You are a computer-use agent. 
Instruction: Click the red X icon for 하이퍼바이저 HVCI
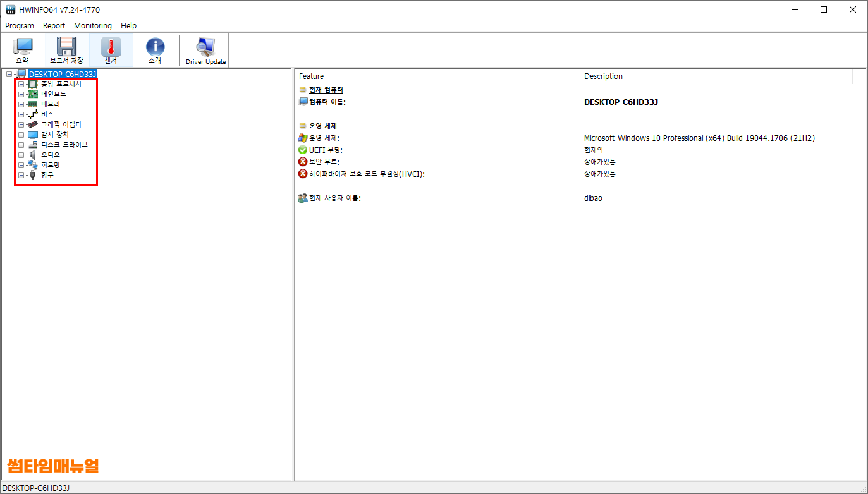pos(303,174)
